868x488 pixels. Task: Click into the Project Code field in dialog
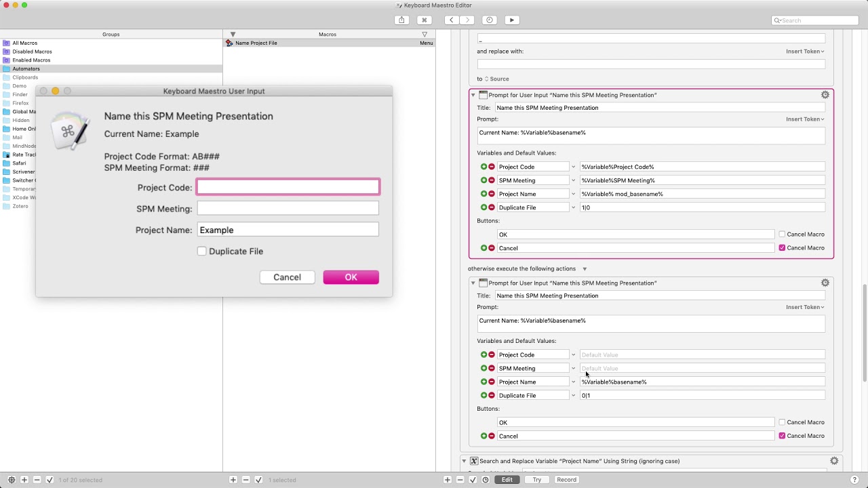tap(288, 187)
